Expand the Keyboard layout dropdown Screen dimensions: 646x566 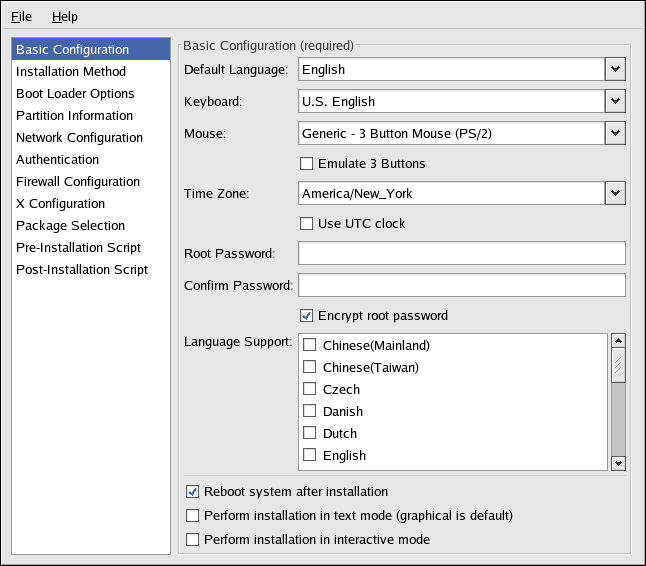pos(615,101)
